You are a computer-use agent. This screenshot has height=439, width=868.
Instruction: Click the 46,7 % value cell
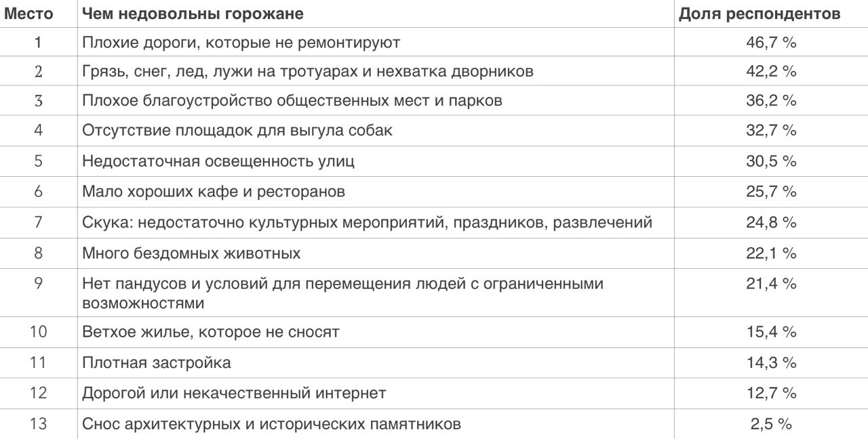(x=771, y=43)
